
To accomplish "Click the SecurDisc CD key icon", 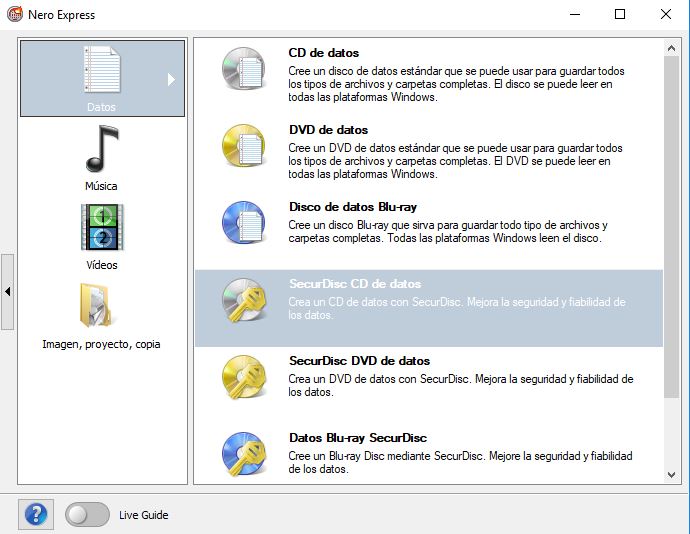I will point(243,301).
